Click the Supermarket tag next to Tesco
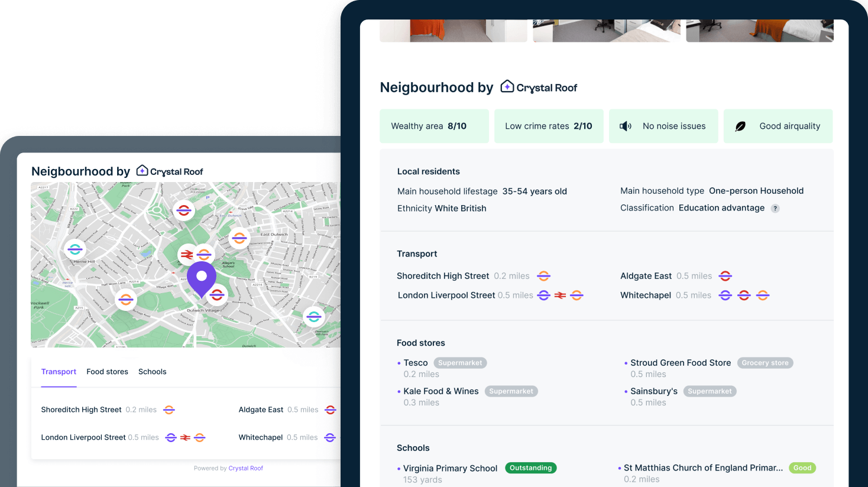 point(460,363)
